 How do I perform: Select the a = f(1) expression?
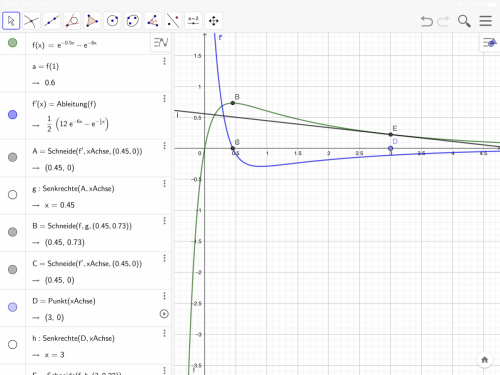coord(46,66)
